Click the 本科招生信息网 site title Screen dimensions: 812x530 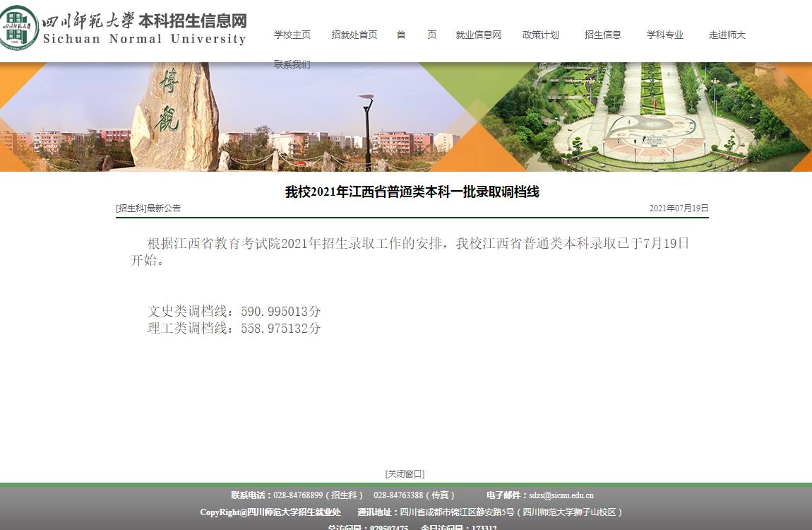(193, 20)
